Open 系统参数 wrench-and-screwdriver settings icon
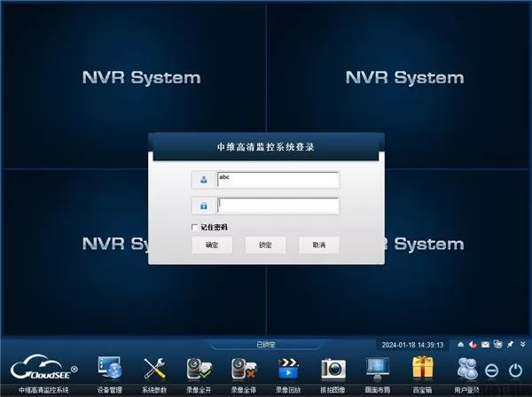 (x=154, y=368)
